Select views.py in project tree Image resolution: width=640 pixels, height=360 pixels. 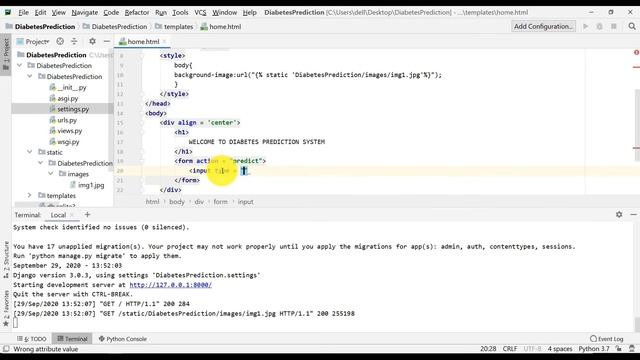(66, 131)
